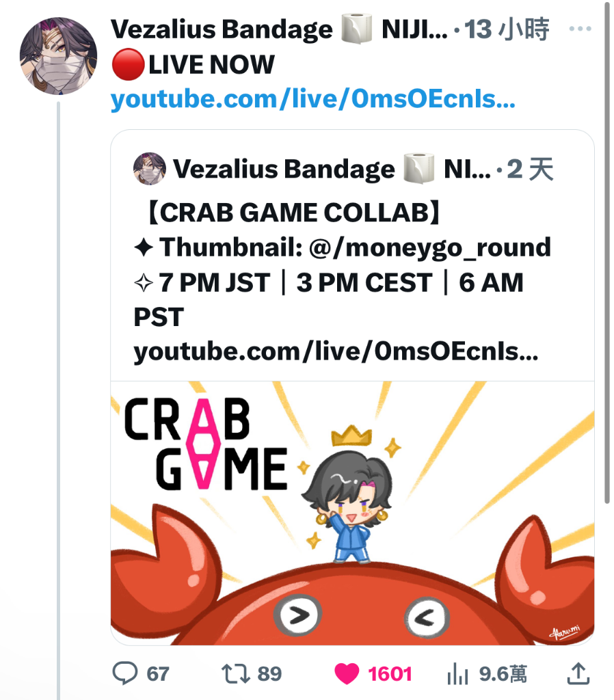Open the Crab Game thumbnail image

[352, 513]
